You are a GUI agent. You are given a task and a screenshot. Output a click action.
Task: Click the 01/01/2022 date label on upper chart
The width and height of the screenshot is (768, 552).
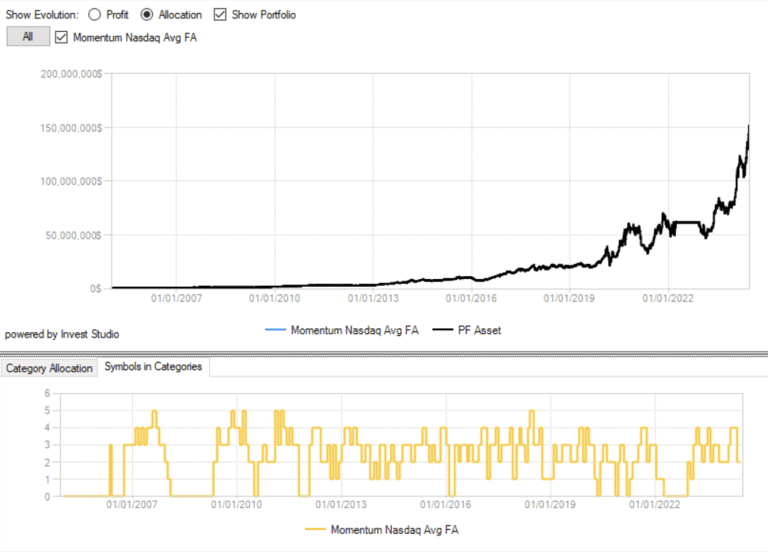(668, 297)
